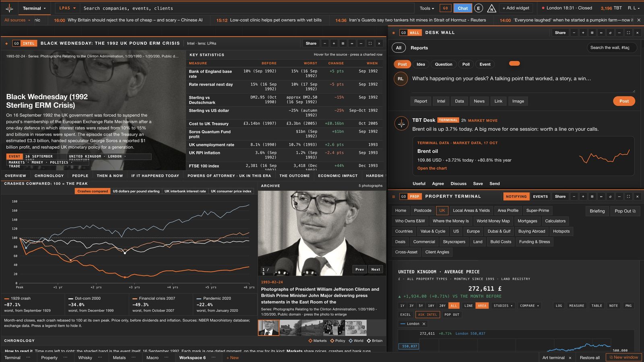This screenshot has height=362, width=644.
Task: Expand the COMPARE dropdown on the price chart
Action: [529, 306]
